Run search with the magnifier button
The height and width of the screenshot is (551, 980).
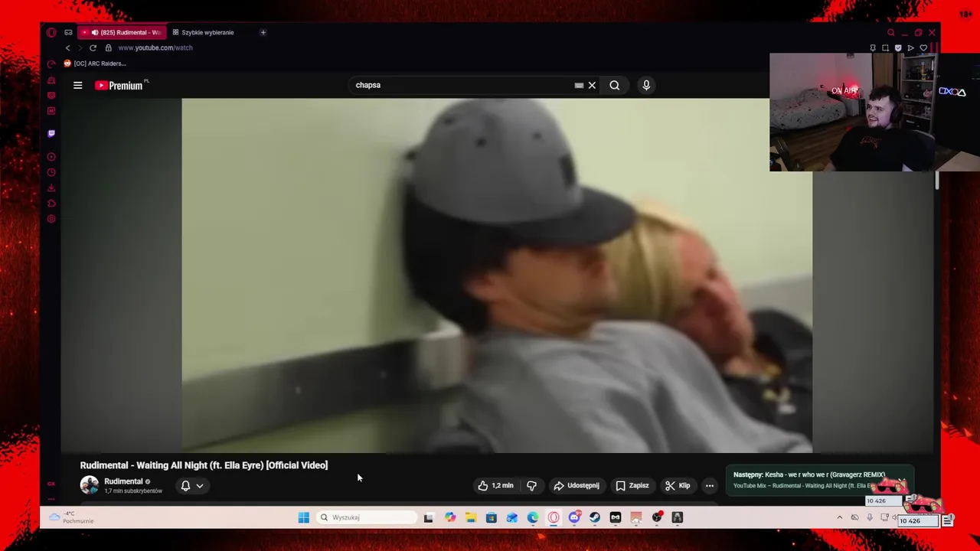pos(614,85)
